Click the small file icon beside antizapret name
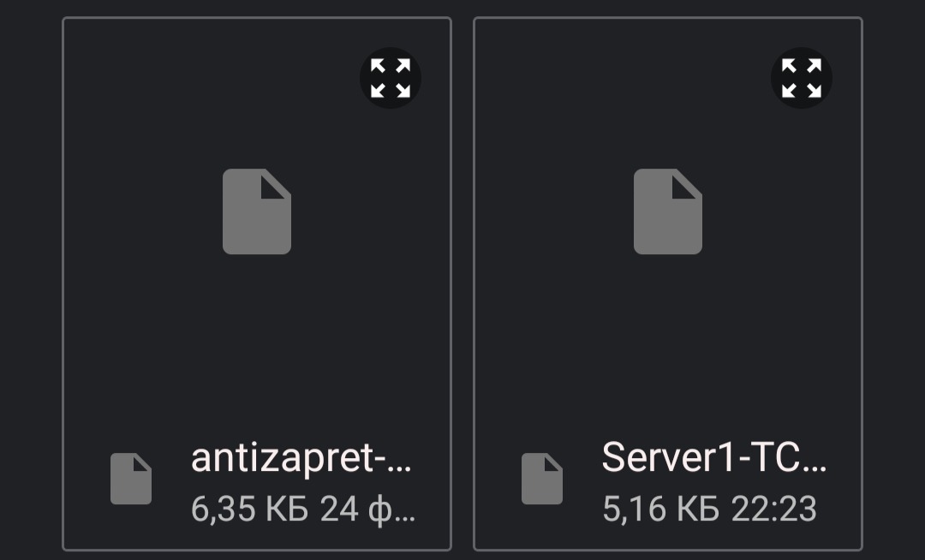The image size is (925, 560). pos(131,479)
